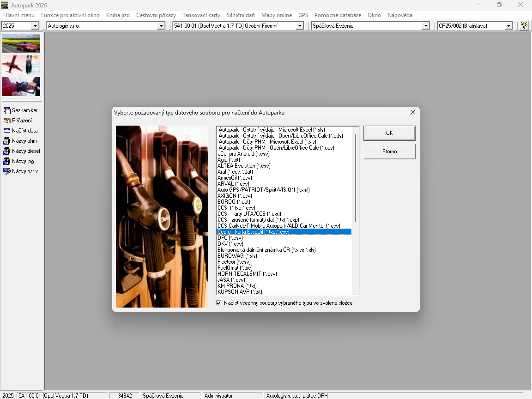The width and height of the screenshot is (532, 399).
Task: Open the Kniha jízd menu
Action: click(118, 15)
